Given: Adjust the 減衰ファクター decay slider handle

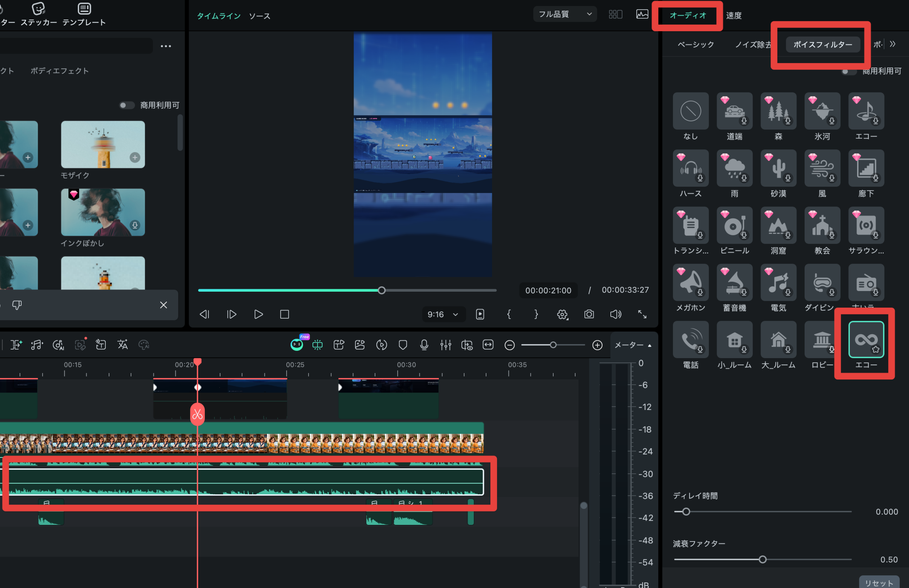Looking at the screenshot, I should [x=762, y=559].
